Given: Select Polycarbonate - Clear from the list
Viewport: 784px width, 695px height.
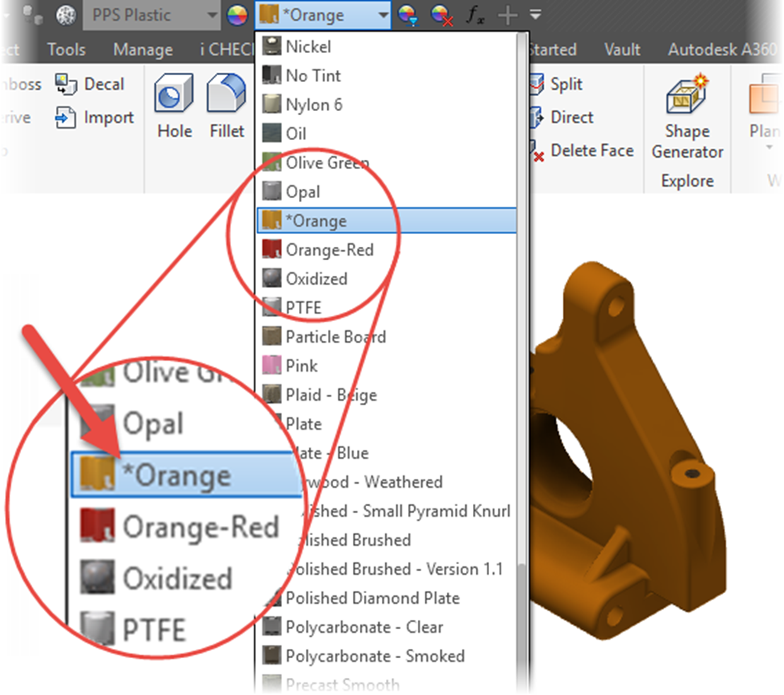Looking at the screenshot, I should [365, 627].
